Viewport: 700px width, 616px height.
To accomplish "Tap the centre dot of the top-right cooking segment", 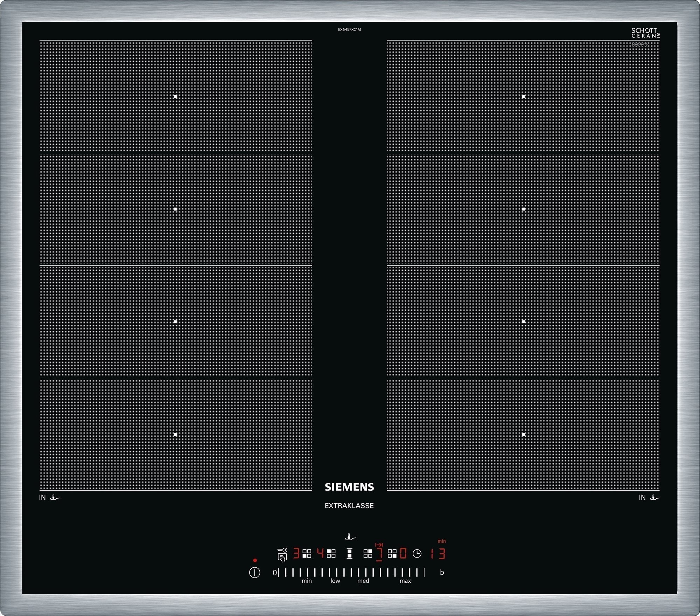I will 523,96.
